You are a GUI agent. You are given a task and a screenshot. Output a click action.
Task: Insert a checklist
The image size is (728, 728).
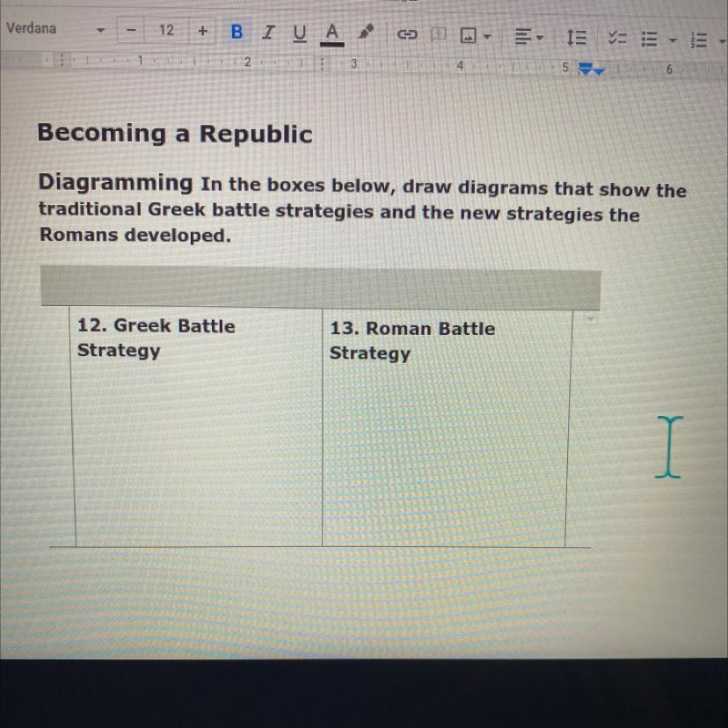617,39
